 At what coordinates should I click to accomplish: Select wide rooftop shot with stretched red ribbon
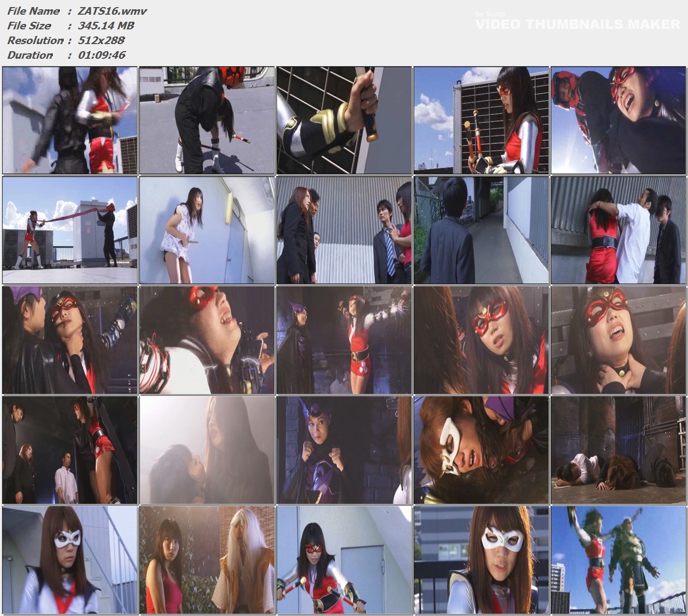click(70, 230)
